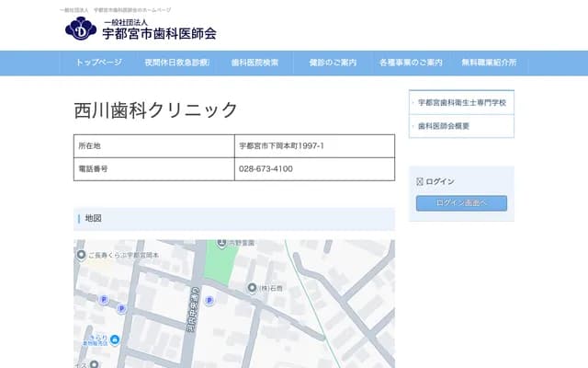Click the (株)石商 map marker
This screenshot has height=368, width=588.
coord(252,288)
